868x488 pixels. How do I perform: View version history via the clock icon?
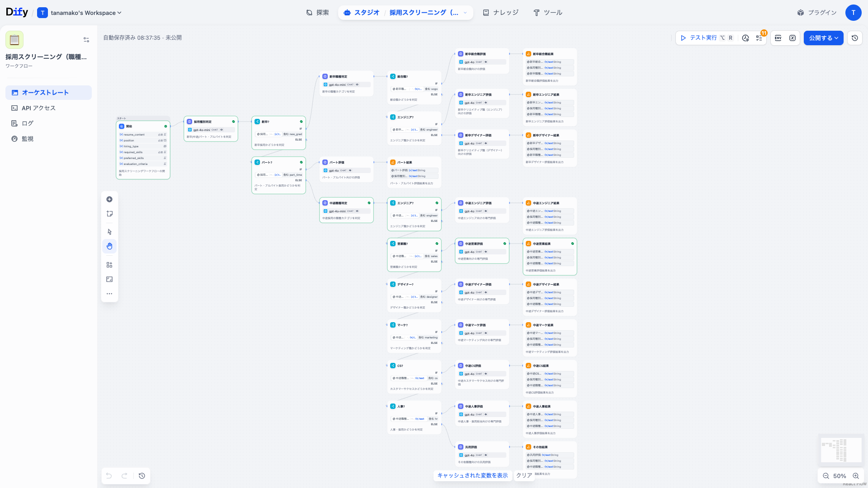click(x=854, y=38)
